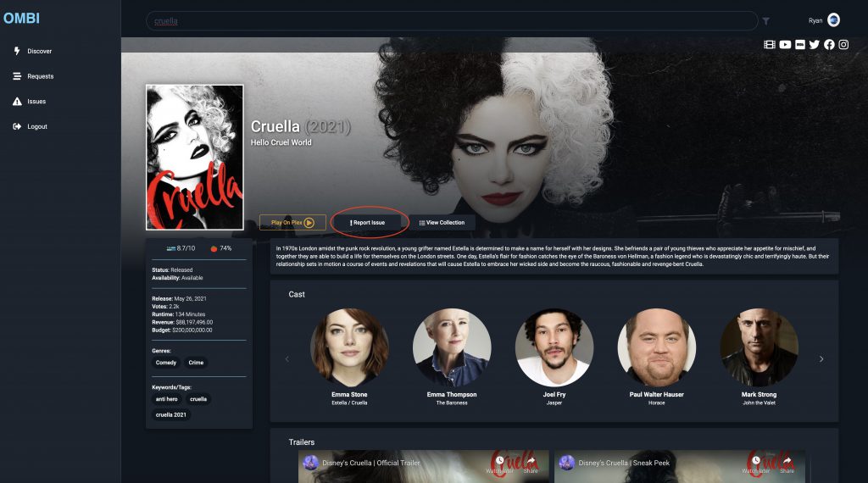Click the Logout arrow icon
868x483 pixels.
pos(17,126)
